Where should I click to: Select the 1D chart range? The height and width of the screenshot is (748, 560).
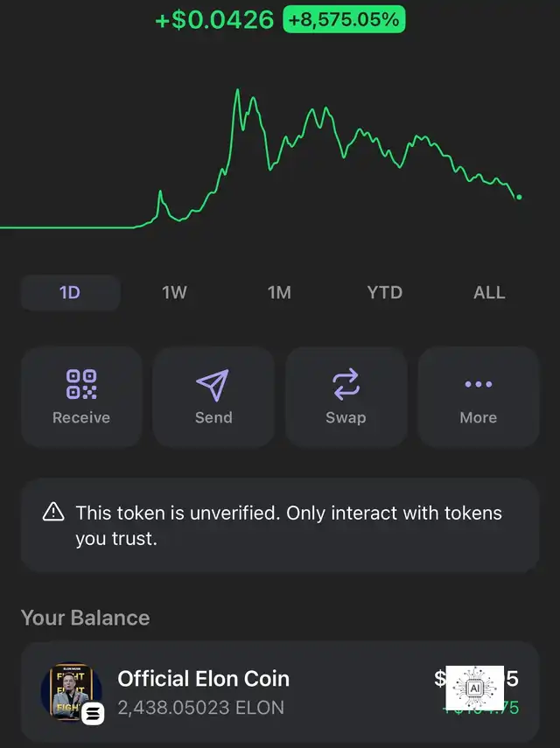(x=70, y=292)
